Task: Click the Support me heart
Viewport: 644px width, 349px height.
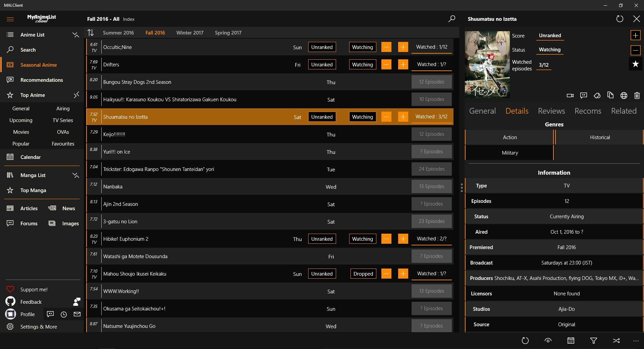Action: pyautogui.click(x=10, y=289)
